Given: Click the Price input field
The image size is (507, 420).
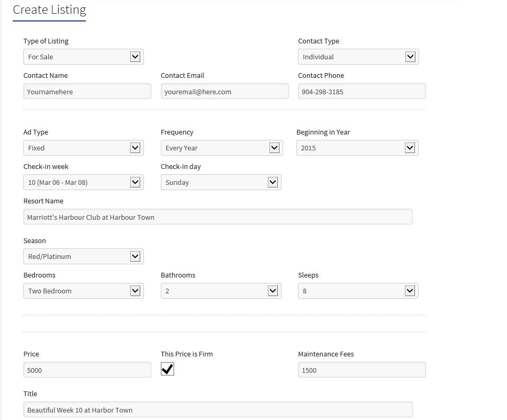Looking at the screenshot, I should (x=87, y=370).
